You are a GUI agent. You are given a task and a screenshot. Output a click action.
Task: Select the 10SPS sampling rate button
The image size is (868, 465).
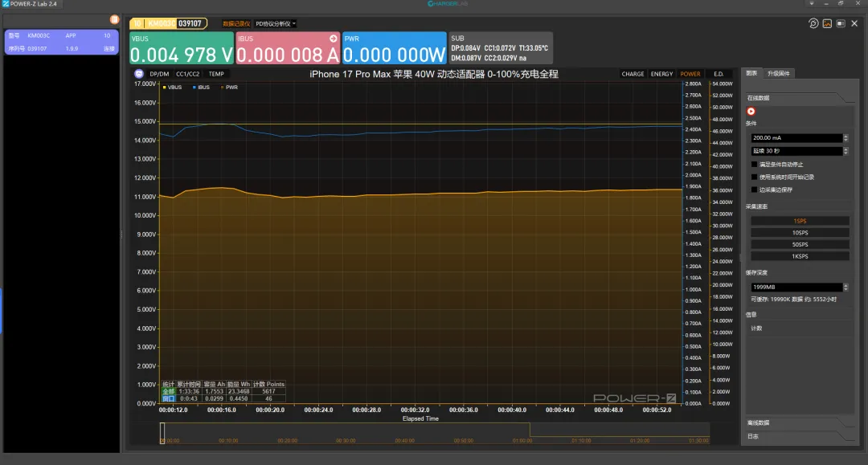click(x=800, y=233)
